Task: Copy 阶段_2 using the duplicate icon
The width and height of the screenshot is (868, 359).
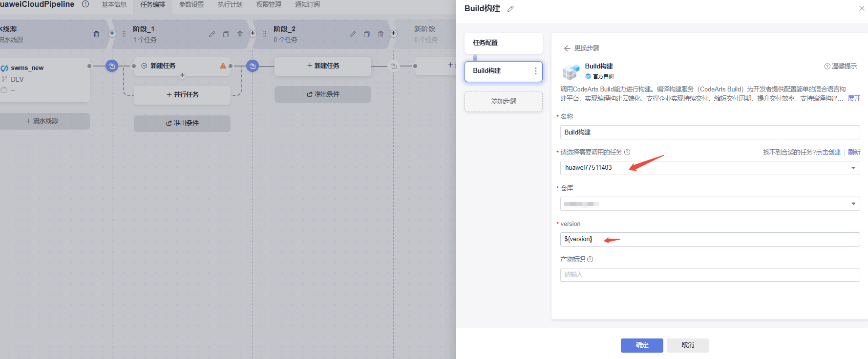Action: (x=366, y=34)
